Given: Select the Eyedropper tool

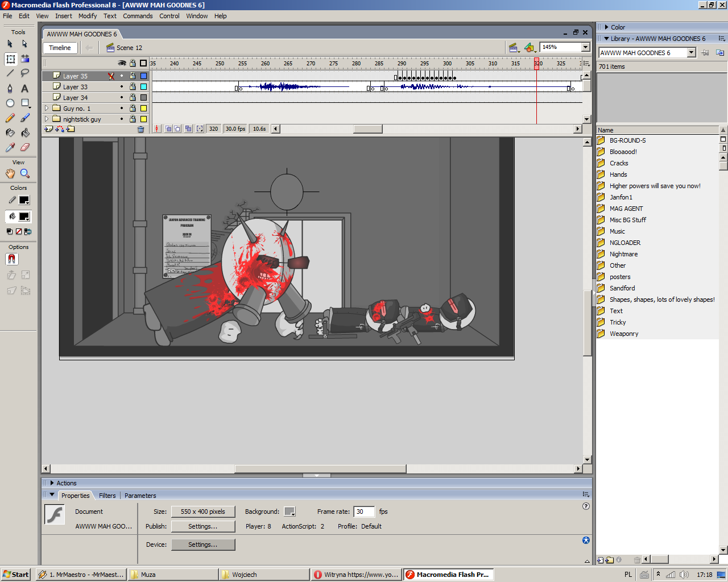Looking at the screenshot, I should coord(10,147).
